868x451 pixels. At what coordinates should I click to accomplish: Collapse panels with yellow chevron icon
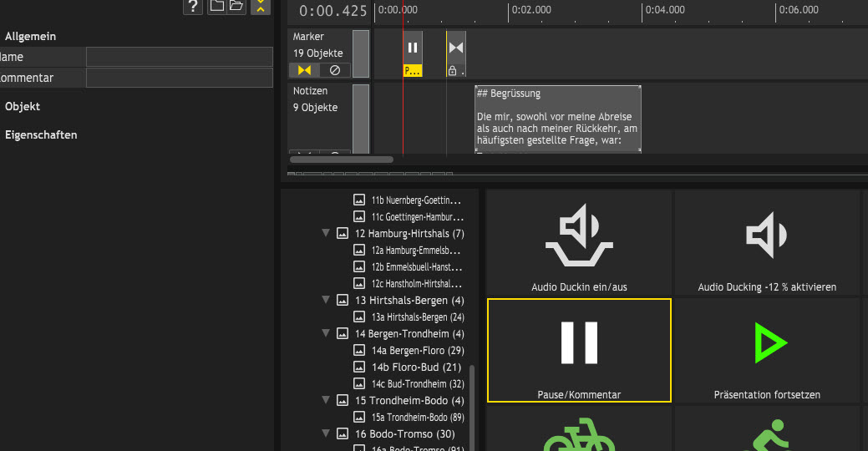[260, 7]
